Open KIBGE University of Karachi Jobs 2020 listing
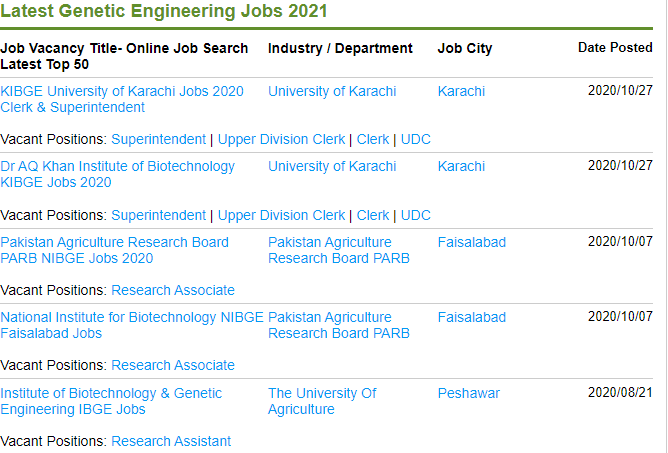668x453 pixels. 122,99
